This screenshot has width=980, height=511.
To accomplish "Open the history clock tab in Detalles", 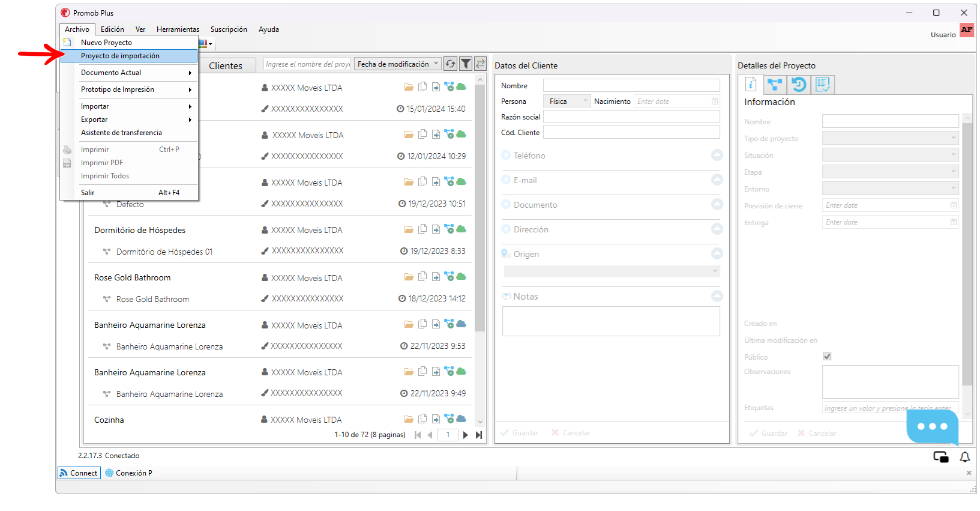I will 799,85.
